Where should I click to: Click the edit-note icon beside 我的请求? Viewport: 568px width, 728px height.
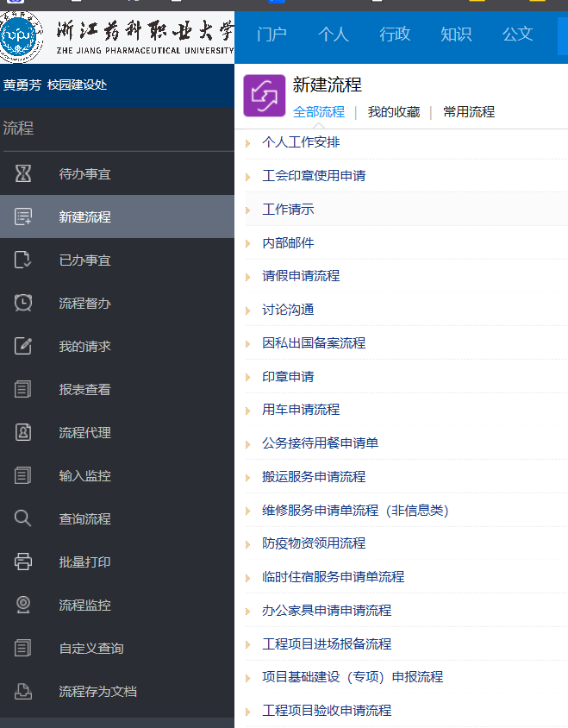(x=23, y=347)
